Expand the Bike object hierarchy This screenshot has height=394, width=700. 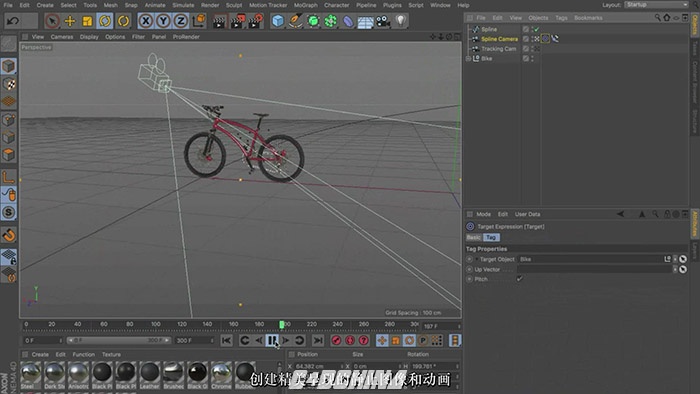click(468, 58)
